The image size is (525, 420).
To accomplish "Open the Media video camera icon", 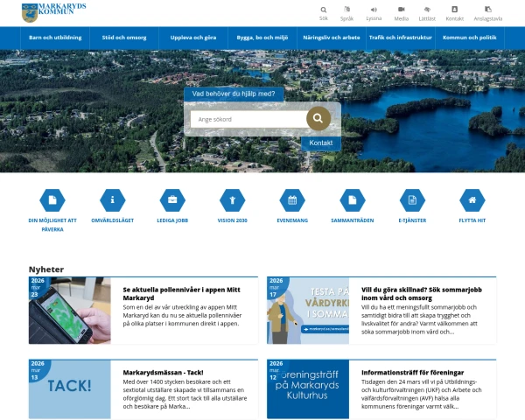I will point(401,10).
